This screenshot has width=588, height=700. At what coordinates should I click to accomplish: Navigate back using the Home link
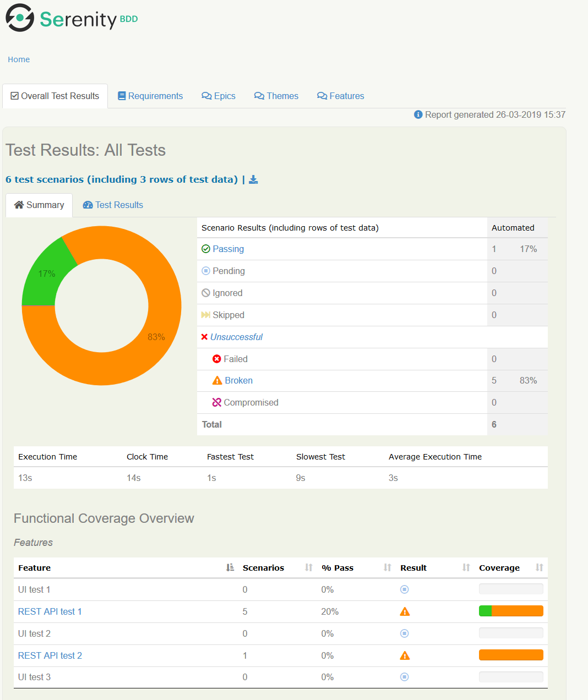pos(18,59)
